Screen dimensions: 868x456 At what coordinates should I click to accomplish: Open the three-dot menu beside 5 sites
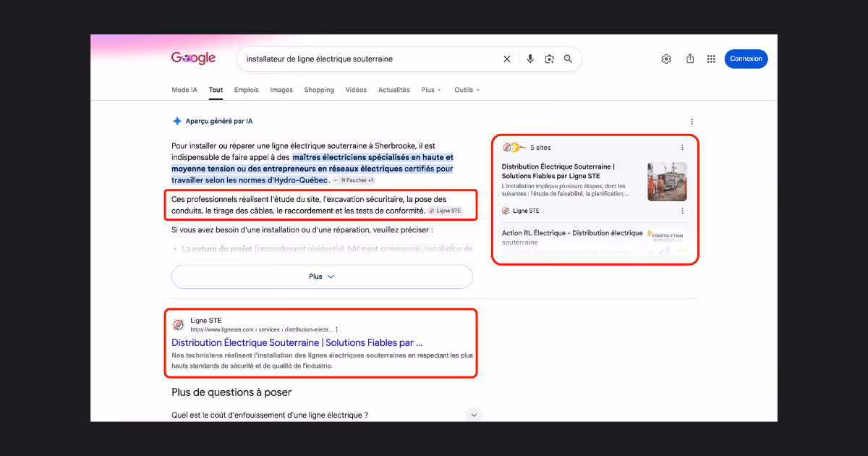(x=682, y=148)
